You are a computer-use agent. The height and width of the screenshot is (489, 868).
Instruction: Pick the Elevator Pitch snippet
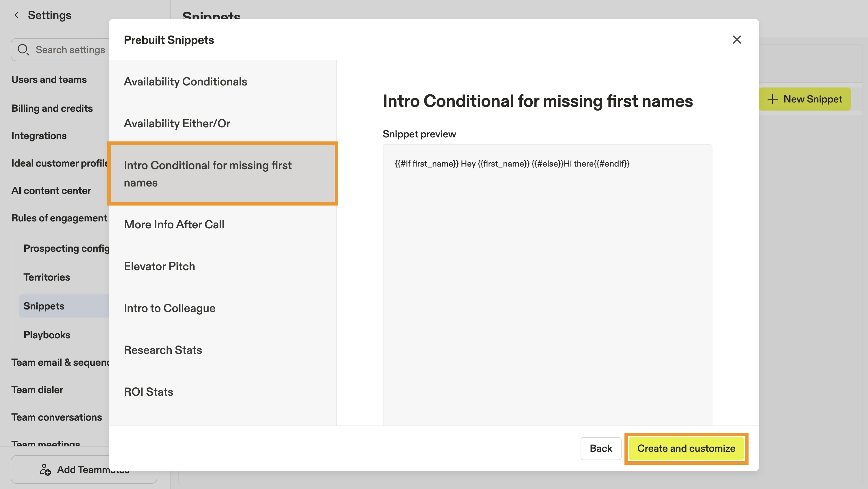click(x=159, y=266)
